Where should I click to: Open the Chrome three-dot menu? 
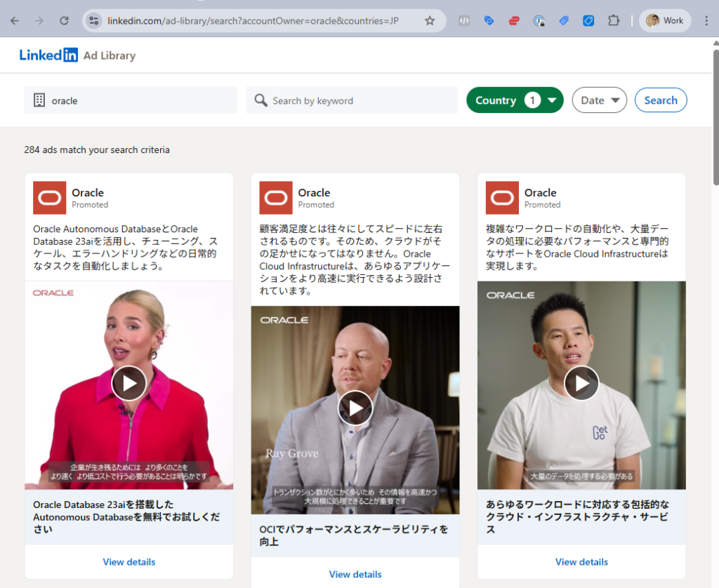[x=706, y=20]
